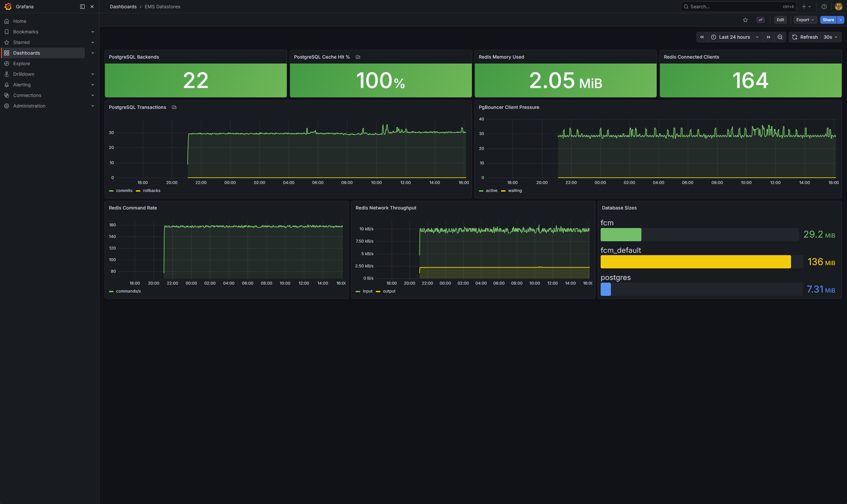Click the Redis Command Rate panel title
847x504 pixels.
tap(133, 208)
